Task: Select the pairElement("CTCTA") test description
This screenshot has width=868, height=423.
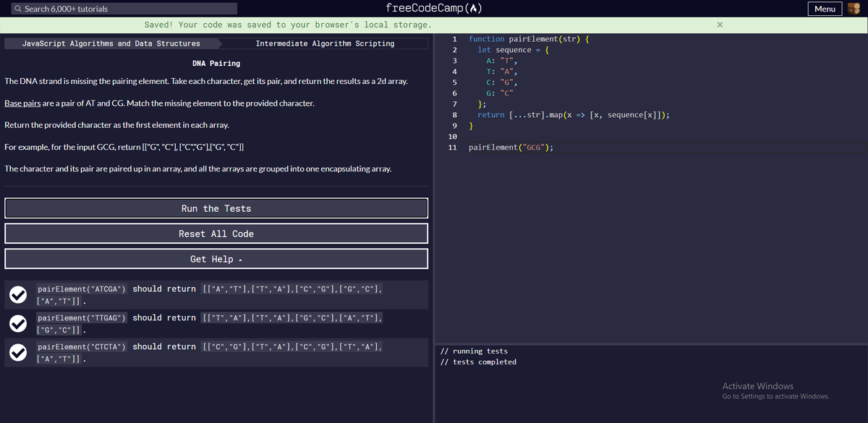Action: 210,352
